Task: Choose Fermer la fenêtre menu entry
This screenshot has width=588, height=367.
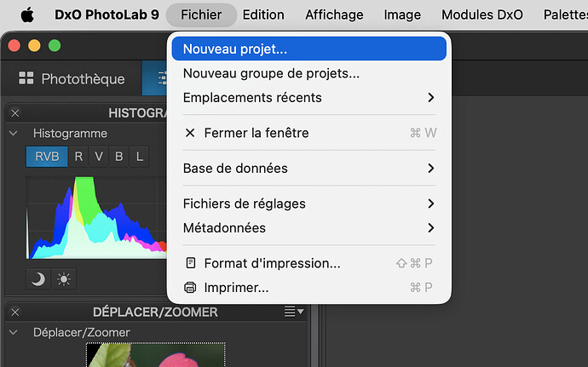Action: 309,133
